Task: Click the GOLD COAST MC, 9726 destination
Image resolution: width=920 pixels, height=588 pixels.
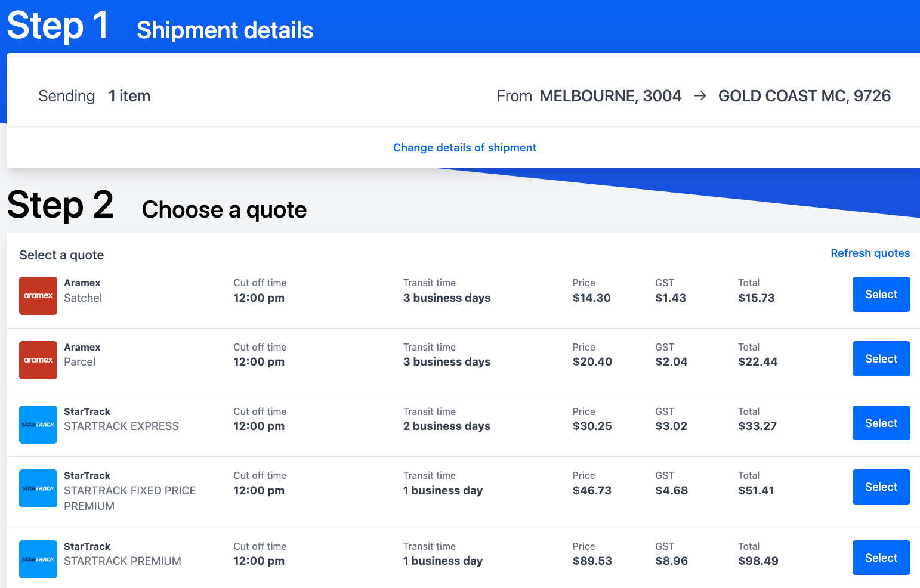Action: [804, 96]
